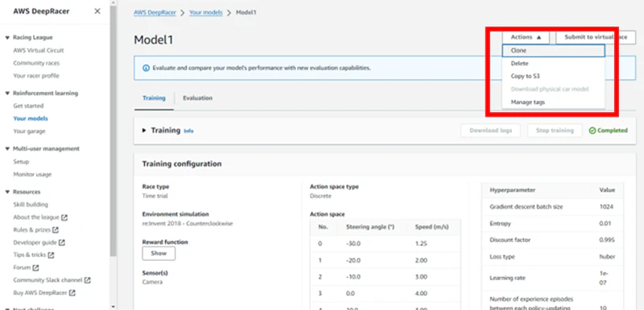Show the reward function

coord(159,254)
